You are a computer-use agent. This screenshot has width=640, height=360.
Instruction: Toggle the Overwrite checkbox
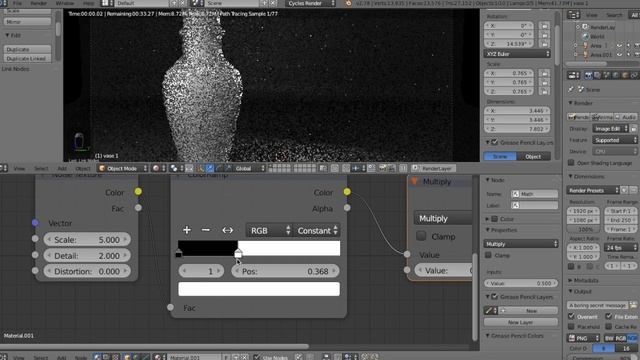pos(571,316)
